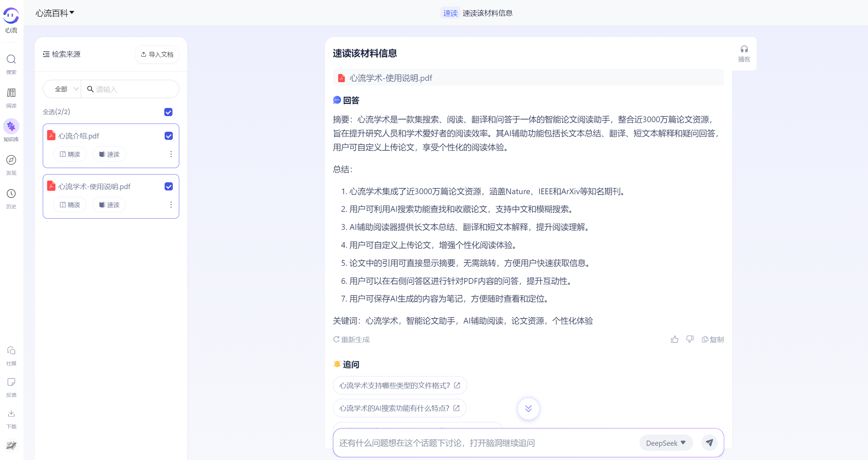868x460 pixels.
Task: Click the 请输入 source search field
Action: (130, 89)
